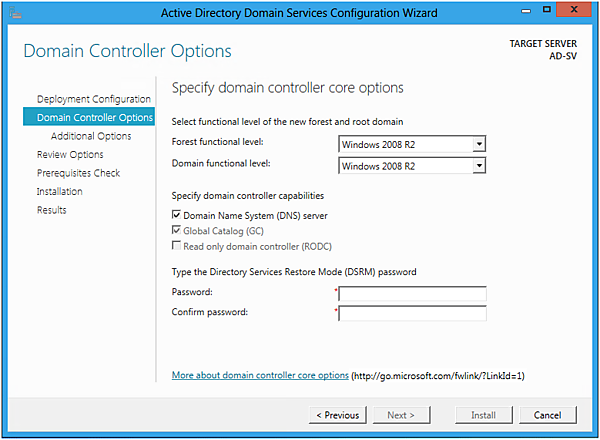This screenshot has height=440, width=600.
Task: Click the Install button
Action: [484, 415]
